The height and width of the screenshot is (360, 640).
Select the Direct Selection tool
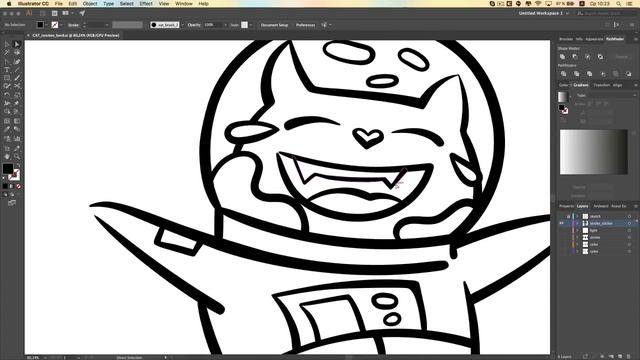point(17,44)
